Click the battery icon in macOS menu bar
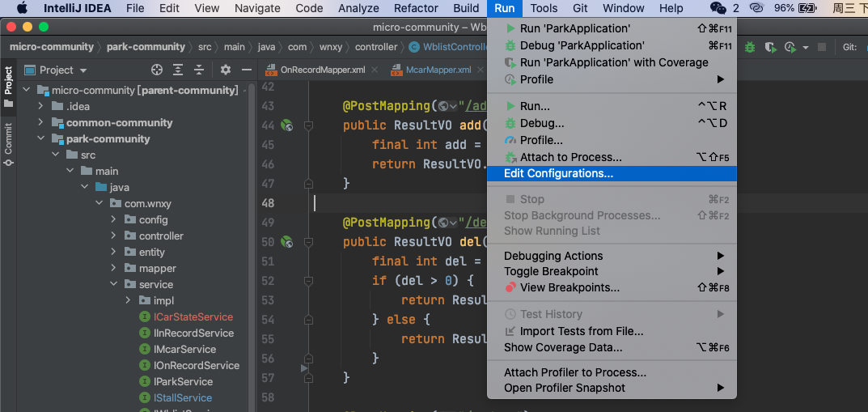Viewport: 868px width, 412px height. 808,8
